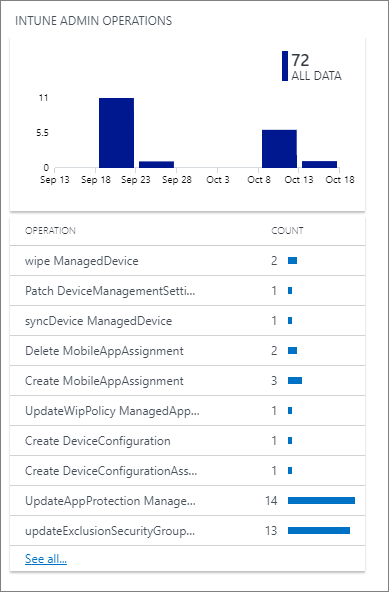Select the 'UpdateWipPolicy ManagedApp...' row
Image resolution: width=389 pixels, height=592 pixels.
point(187,410)
